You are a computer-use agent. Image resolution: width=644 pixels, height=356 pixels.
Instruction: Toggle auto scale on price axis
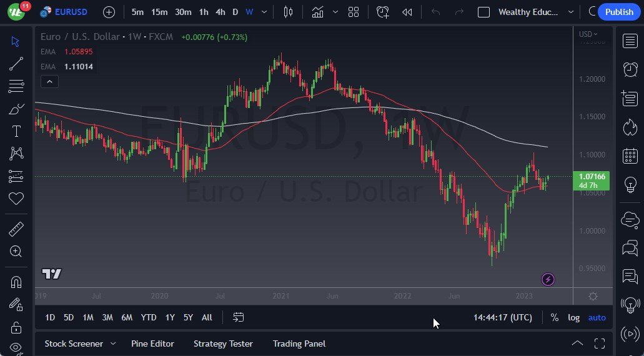[x=597, y=317]
